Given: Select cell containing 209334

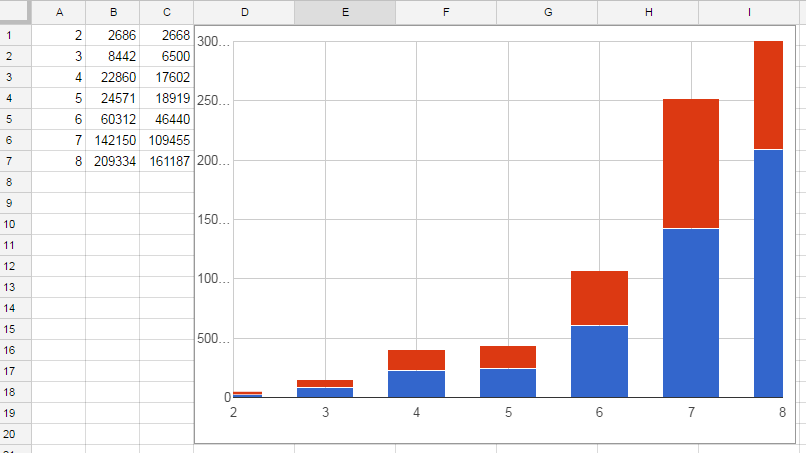Looking at the screenshot, I should pyautogui.click(x=112, y=161).
